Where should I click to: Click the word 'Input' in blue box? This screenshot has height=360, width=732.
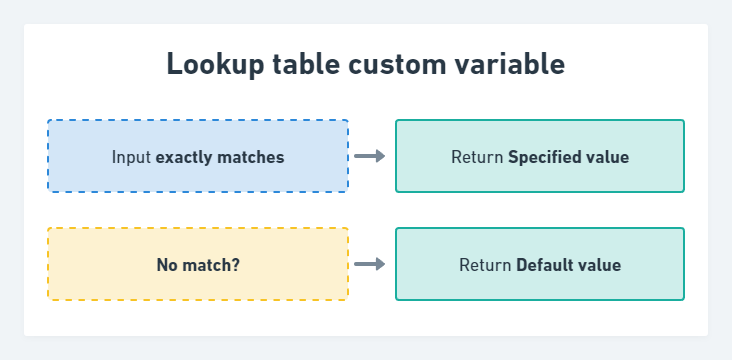(132, 158)
